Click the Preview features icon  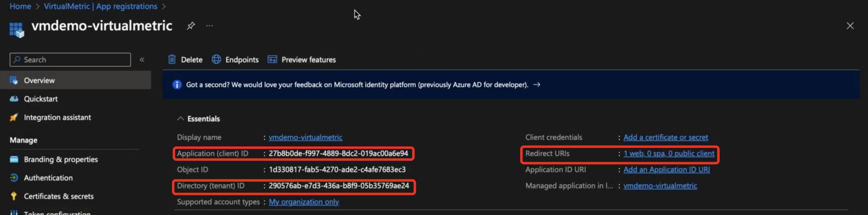(x=272, y=60)
